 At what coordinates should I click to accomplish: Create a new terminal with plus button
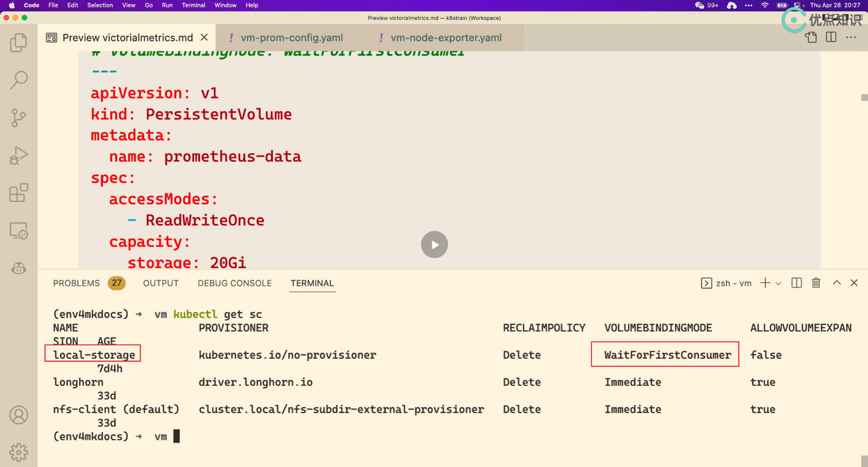pos(765,283)
